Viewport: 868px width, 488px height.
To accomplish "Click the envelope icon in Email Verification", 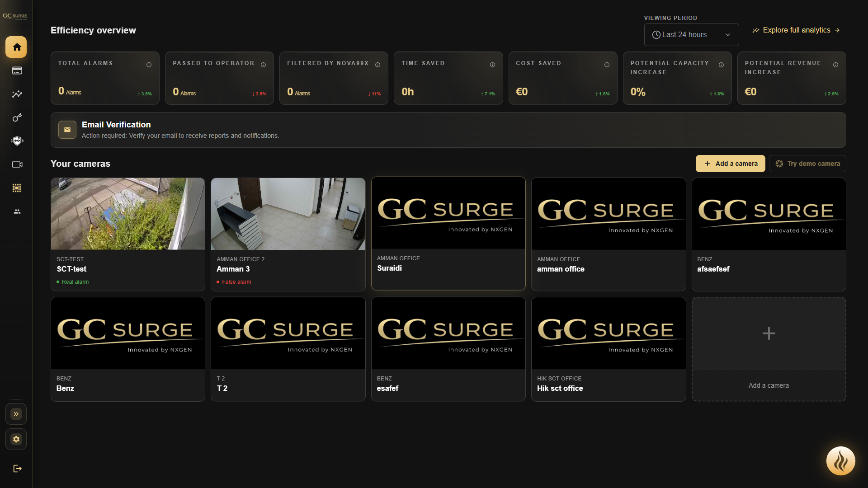I will (67, 130).
